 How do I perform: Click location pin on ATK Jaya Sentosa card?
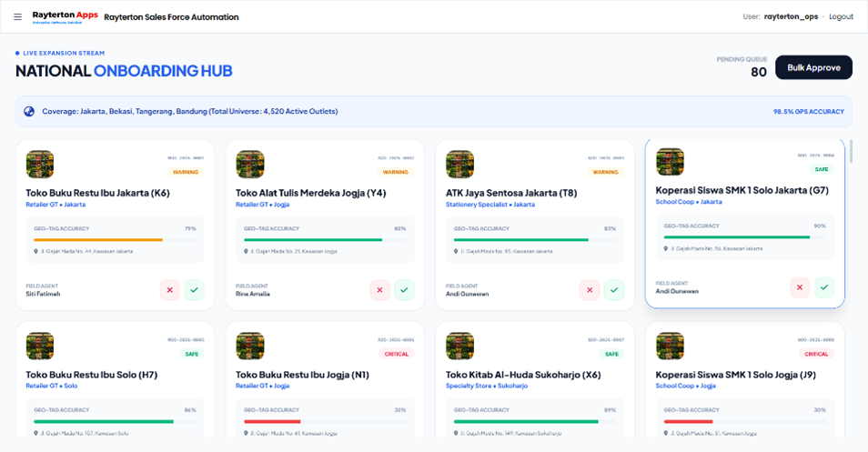coord(456,251)
